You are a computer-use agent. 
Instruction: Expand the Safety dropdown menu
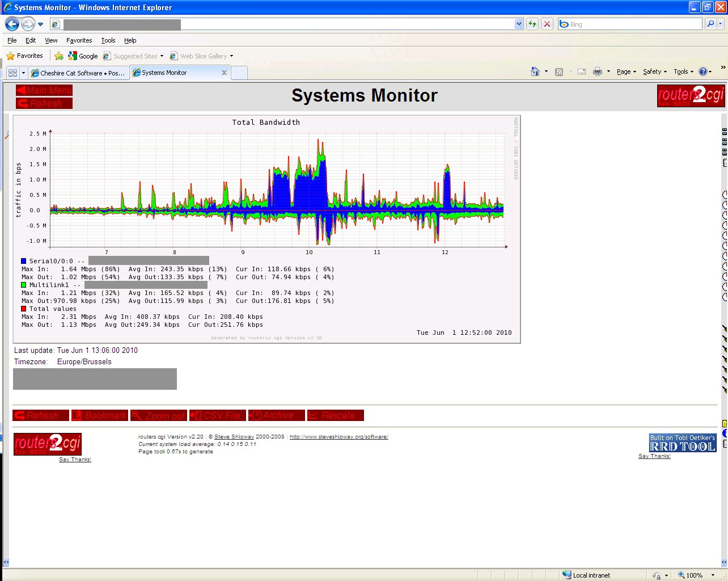654,71
